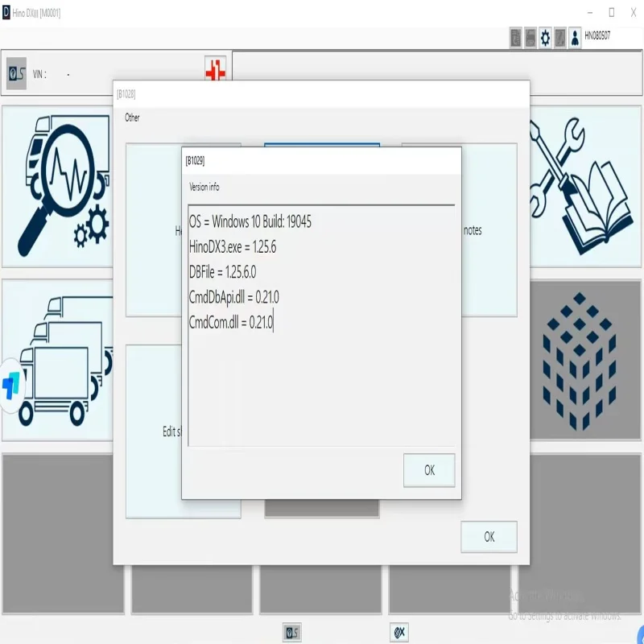Maximize the Hino DX main window

click(612, 13)
